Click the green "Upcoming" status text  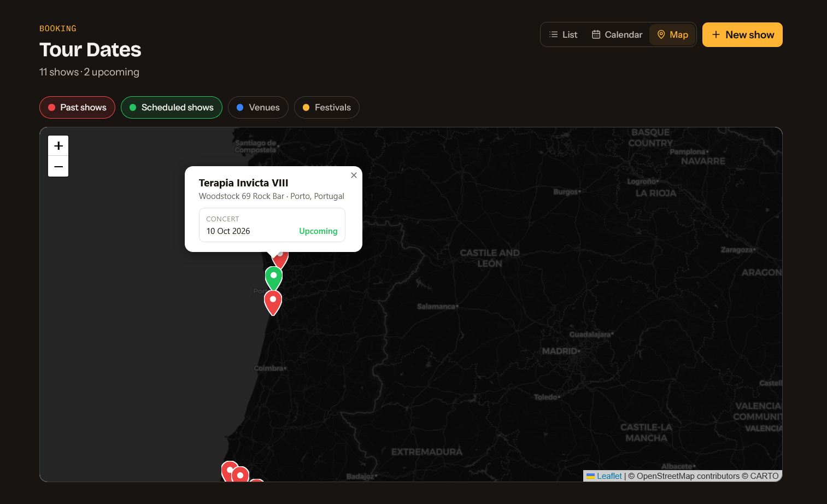318,231
